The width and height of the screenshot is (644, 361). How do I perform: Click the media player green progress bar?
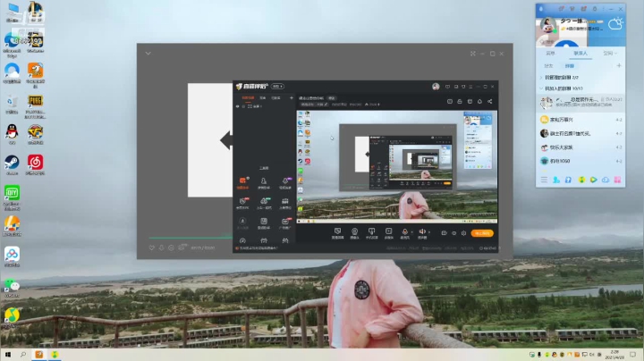(191, 238)
